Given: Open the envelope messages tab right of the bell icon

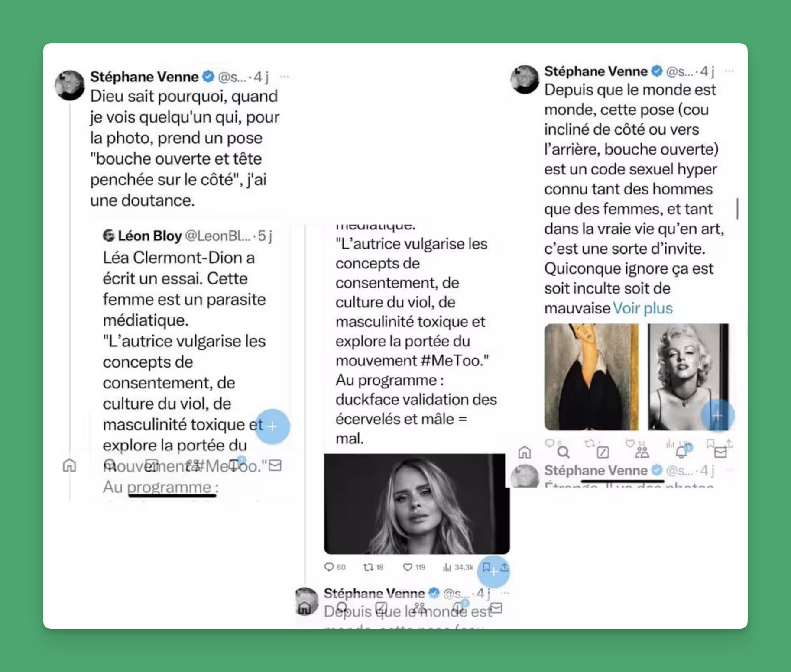Looking at the screenshot, I should (720, 452).
